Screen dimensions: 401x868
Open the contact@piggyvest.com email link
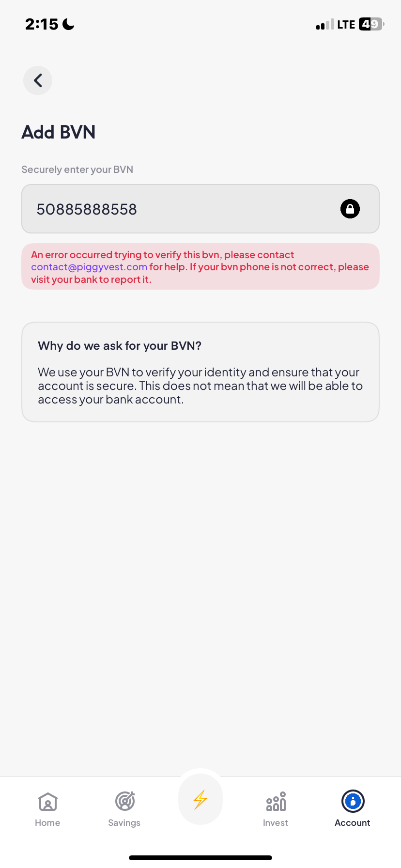[89, 267]
